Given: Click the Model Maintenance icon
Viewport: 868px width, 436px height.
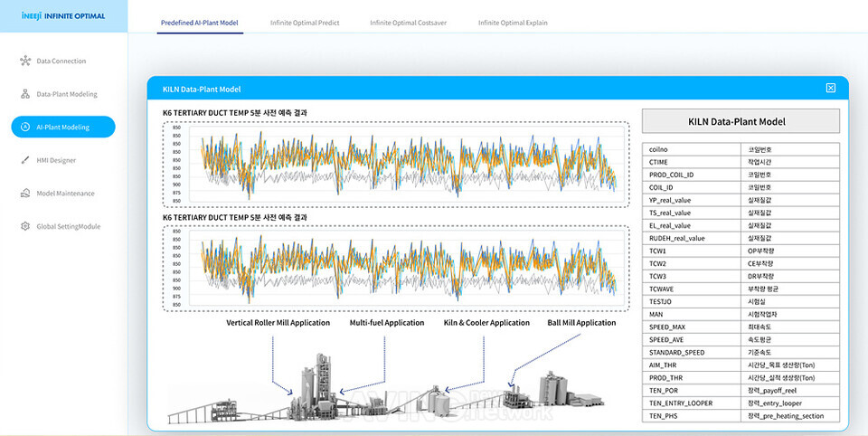Looking at the screenshot, I should 25,194.
